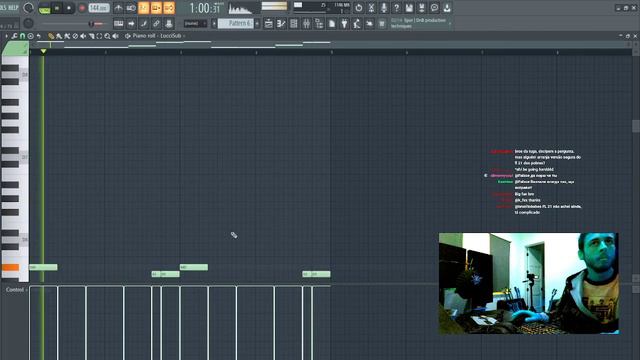Select the Delete tool

coord(75,36)
